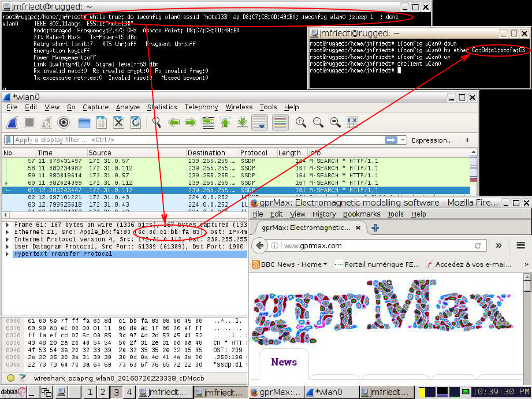
Task: Toggle packet list colorization
Action: (280, 122)
